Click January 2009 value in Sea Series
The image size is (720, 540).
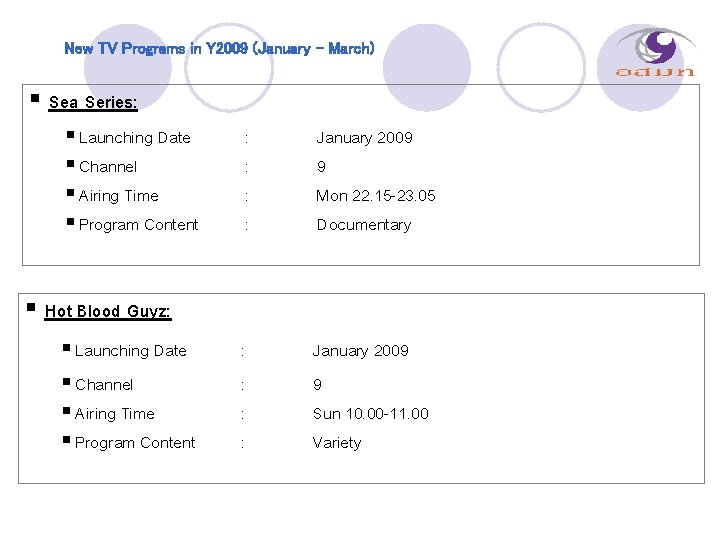pos(365,138)
